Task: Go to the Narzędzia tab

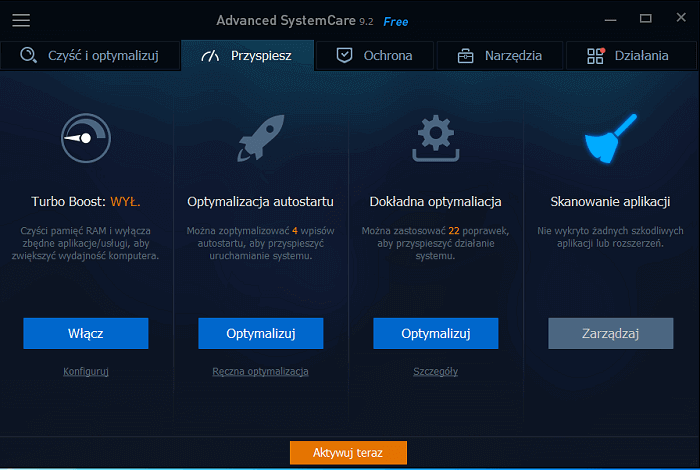Action: click(499, 56)
